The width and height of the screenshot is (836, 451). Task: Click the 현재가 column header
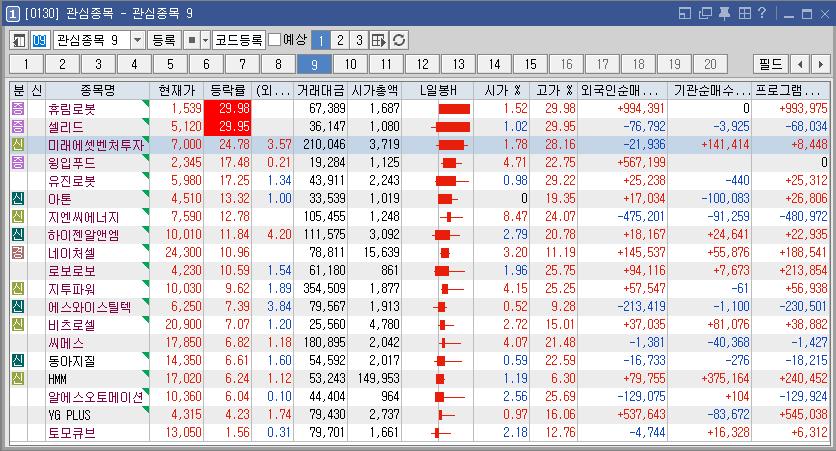[177, 90]
